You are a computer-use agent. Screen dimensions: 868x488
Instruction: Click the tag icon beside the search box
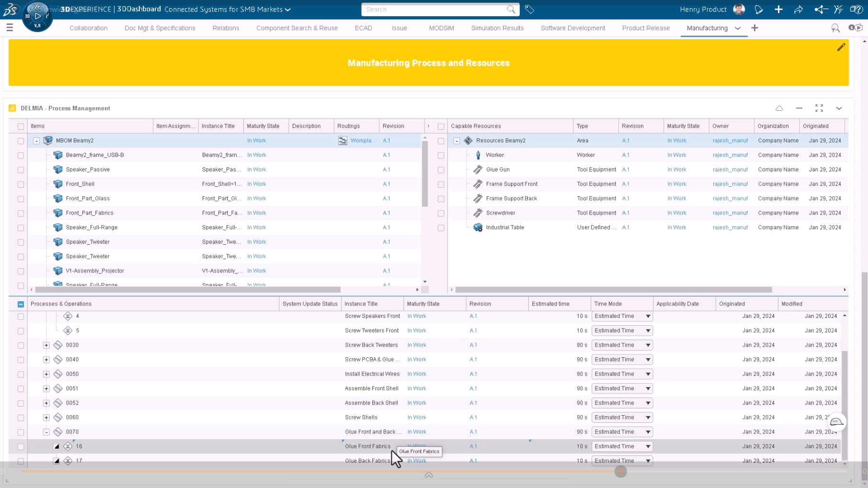(529, 10)
